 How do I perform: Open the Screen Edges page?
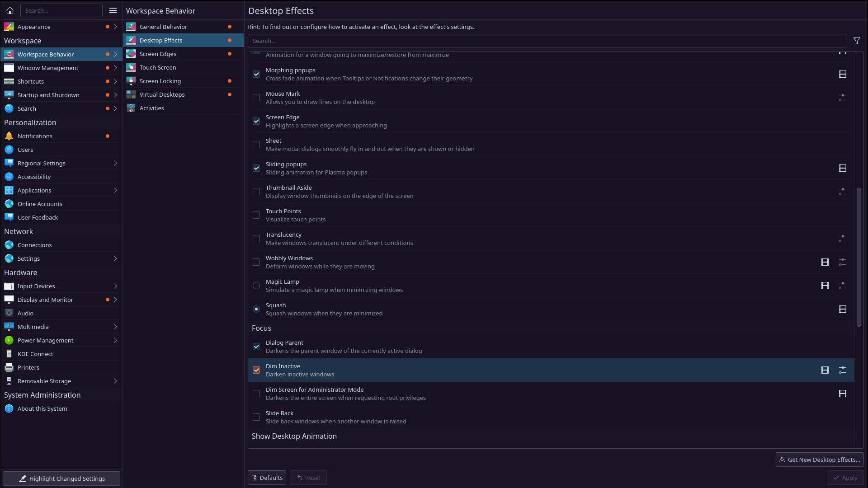(158, 54)
